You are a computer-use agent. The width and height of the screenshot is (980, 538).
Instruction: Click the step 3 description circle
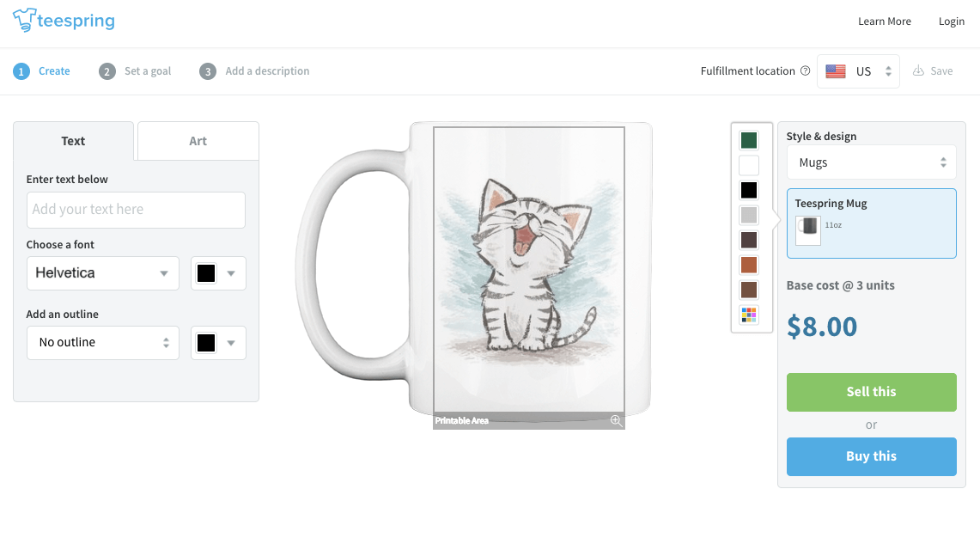pyautogui.click(x=208, y=71)
